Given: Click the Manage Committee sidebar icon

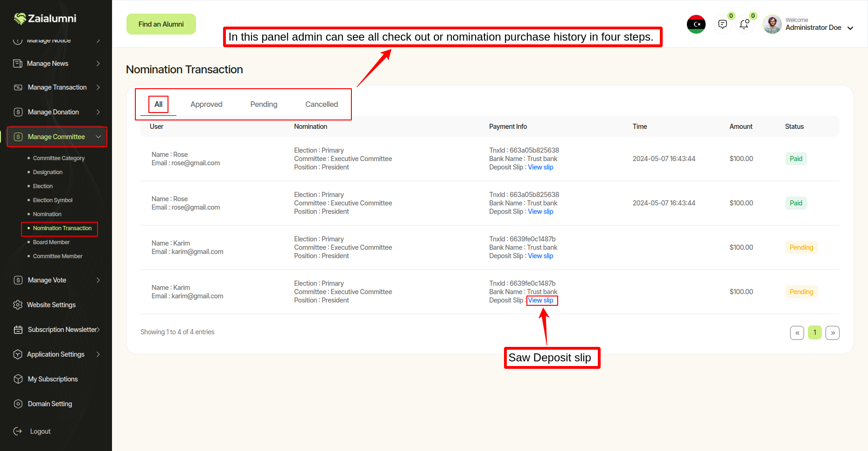Looking at the screenshot, I should pyautogui.click(x=18, y=137).
